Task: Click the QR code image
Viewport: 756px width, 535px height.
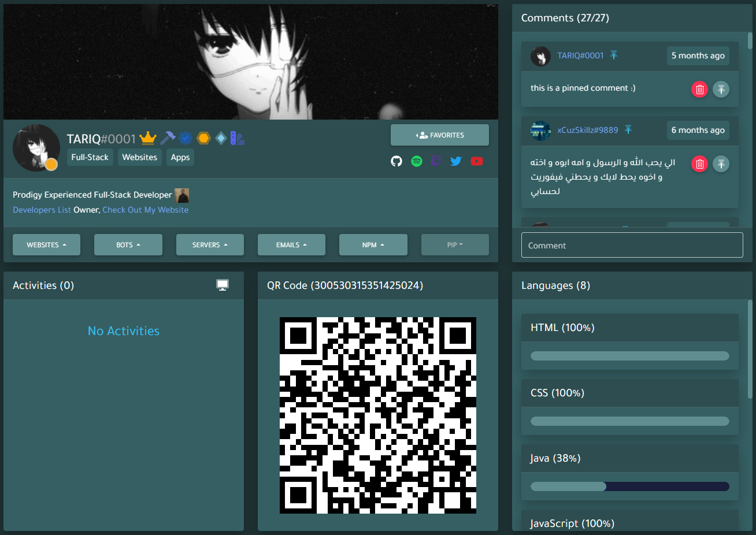Action: point(378,415)
